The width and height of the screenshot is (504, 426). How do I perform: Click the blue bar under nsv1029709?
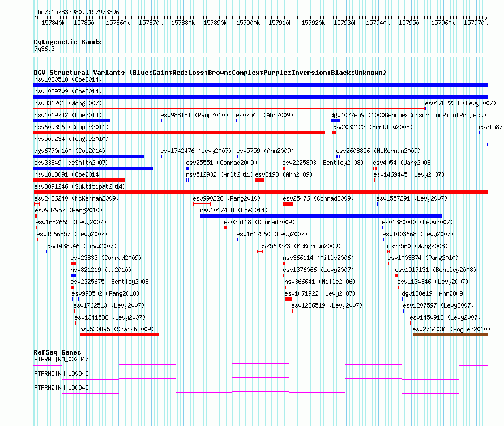260,97
